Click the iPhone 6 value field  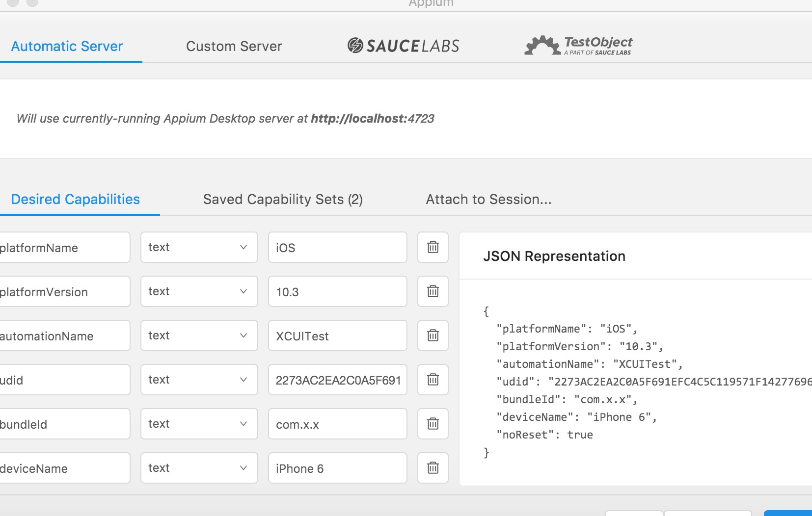click(x=338, y=468)
